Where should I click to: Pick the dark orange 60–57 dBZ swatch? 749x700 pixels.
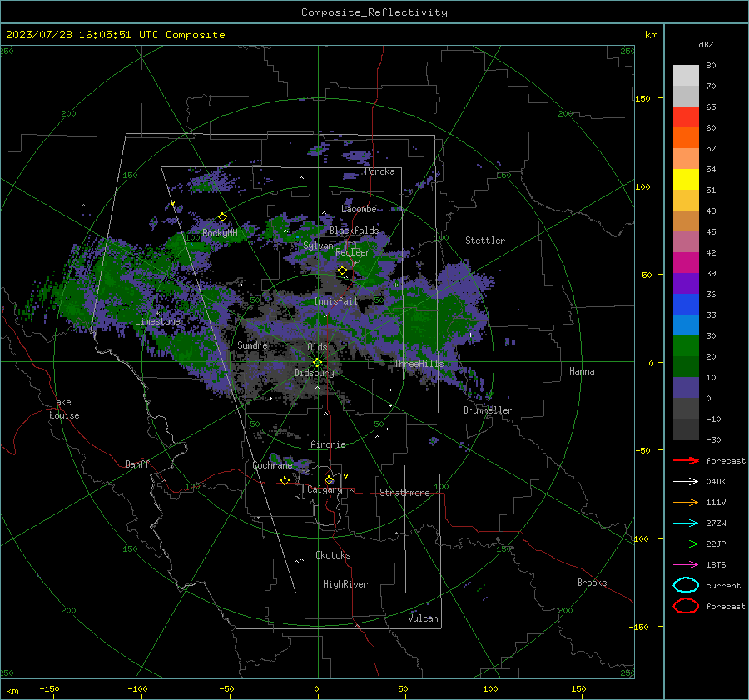pyautogui.click(x=686, y=138)
